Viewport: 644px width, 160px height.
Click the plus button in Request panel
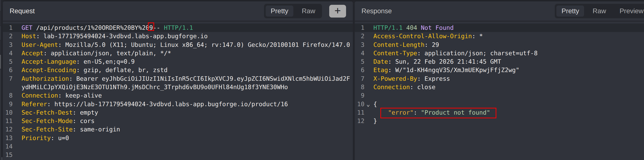337,11
